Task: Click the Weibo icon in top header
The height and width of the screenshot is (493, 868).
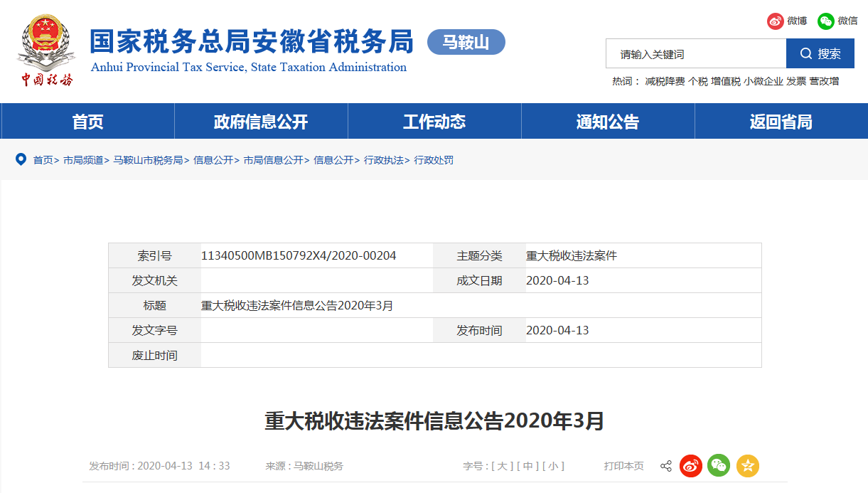Action: 775,21
